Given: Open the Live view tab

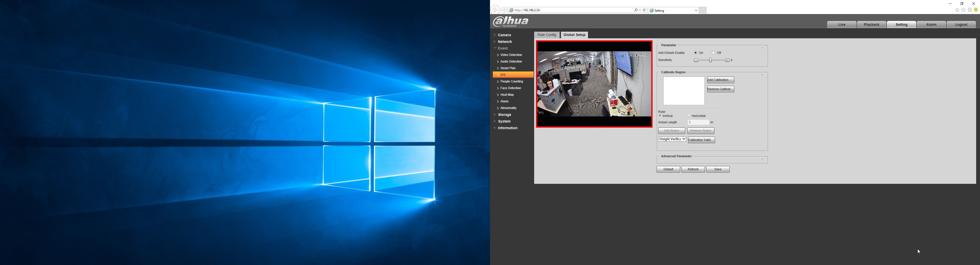Looking at the screenshot, I should pyautogui.click(x=841, y=25).
